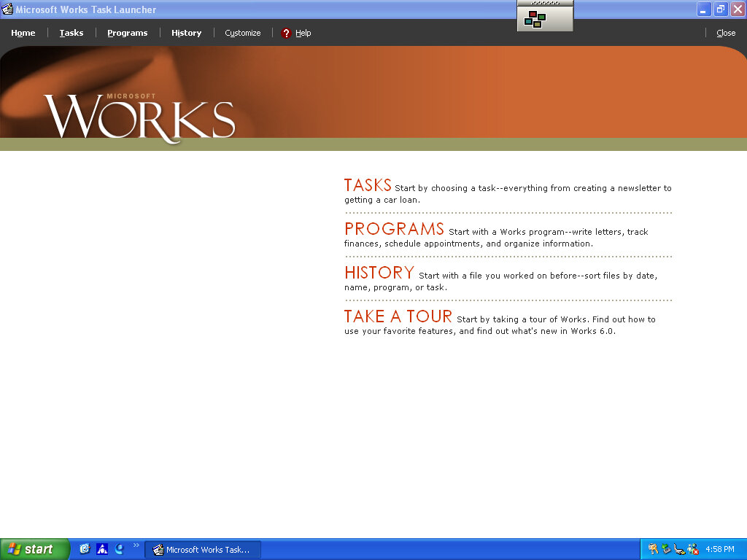Switch to the Programs tab
Viewport: 747px width, 560px height.
(127, 33)
